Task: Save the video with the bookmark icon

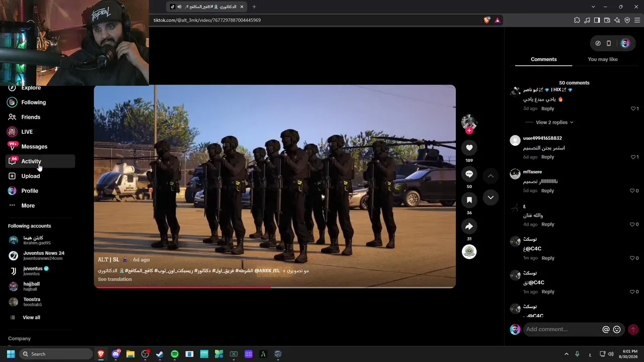Action: (469, 200)
